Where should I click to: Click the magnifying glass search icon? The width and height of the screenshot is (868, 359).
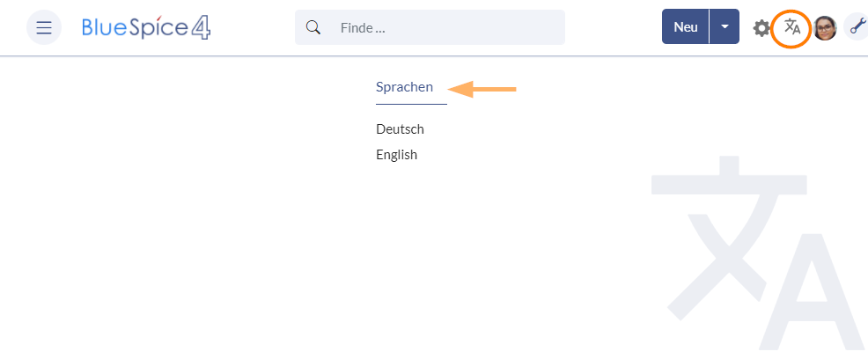(313, 27)
